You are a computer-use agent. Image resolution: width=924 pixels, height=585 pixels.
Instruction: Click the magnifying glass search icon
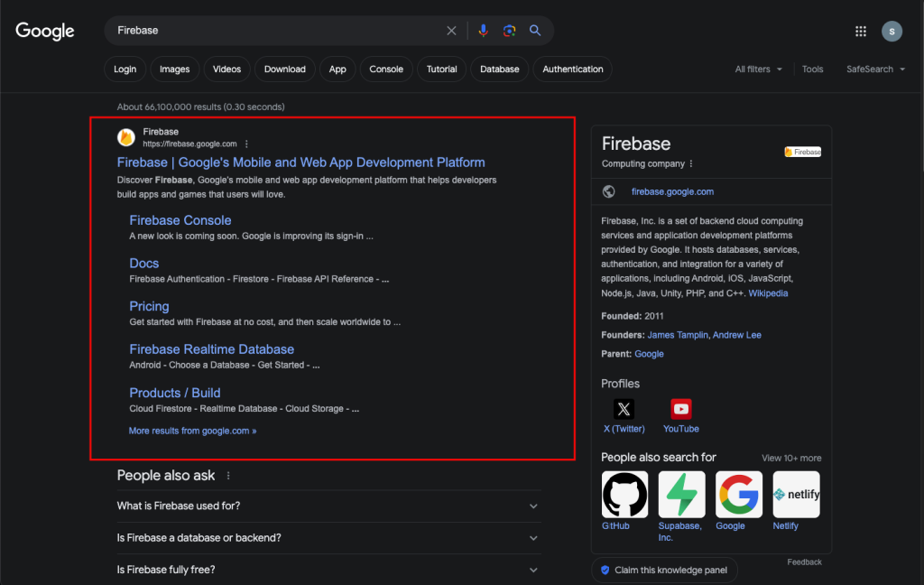(x=535, y=31)
